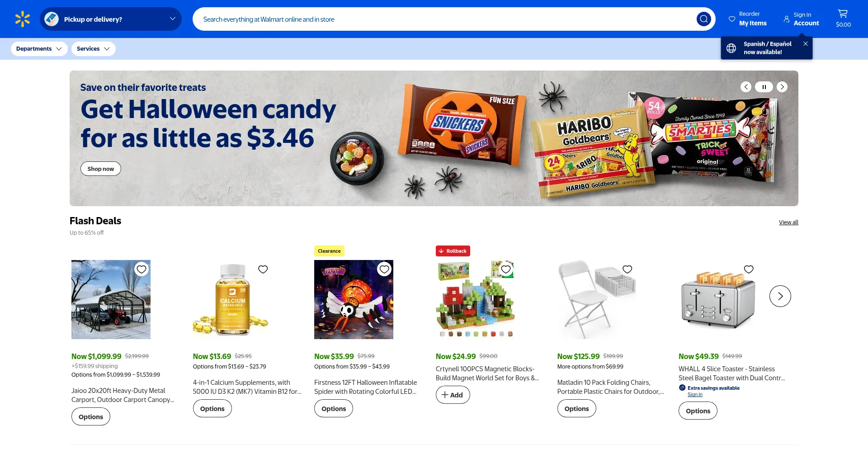Click the search magnifier icon
The width and height of the screenshot is (868, 449).
[x=703, y=19]
